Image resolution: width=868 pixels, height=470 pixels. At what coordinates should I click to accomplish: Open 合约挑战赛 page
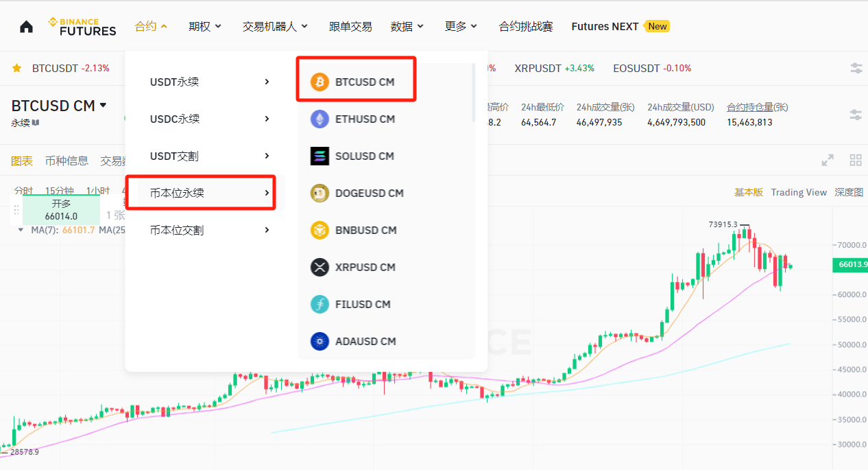pos(526,26)
